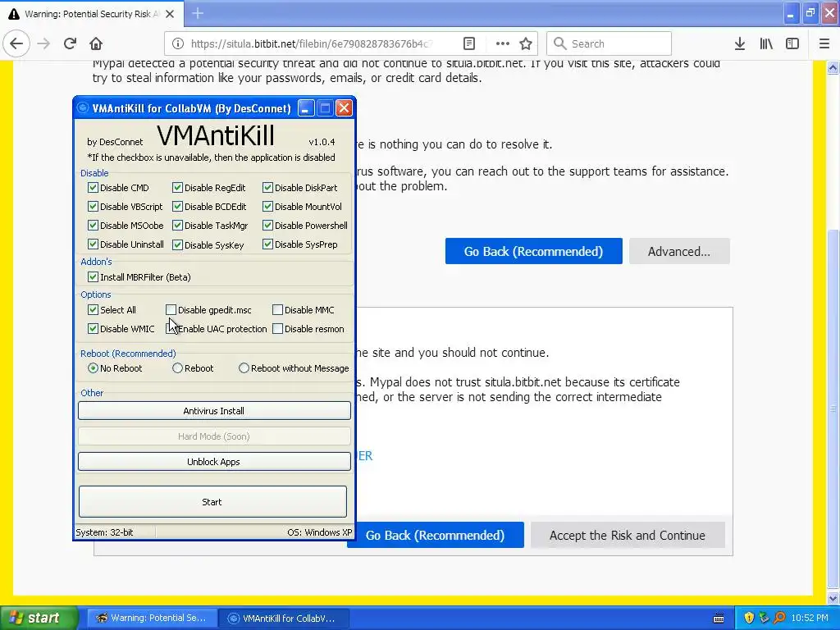Toggle the sidebar icon in browser toolbar
Image resolution: width=840 pixels, height=630 pixels.
pos(792,44)
